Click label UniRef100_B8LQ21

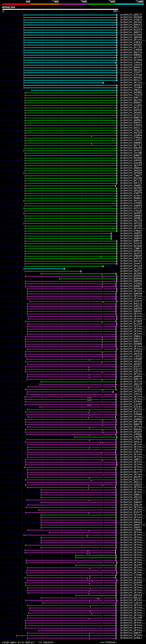click(131, 70)
